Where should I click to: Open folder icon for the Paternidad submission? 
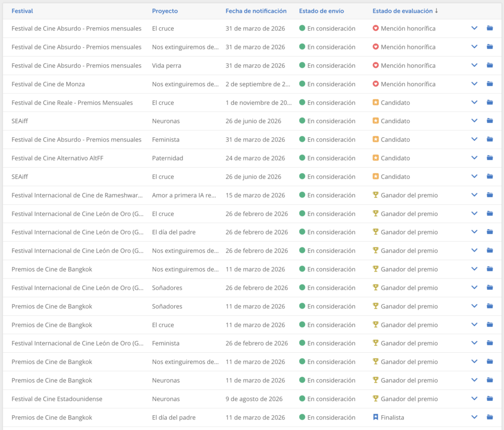(490, 158)
